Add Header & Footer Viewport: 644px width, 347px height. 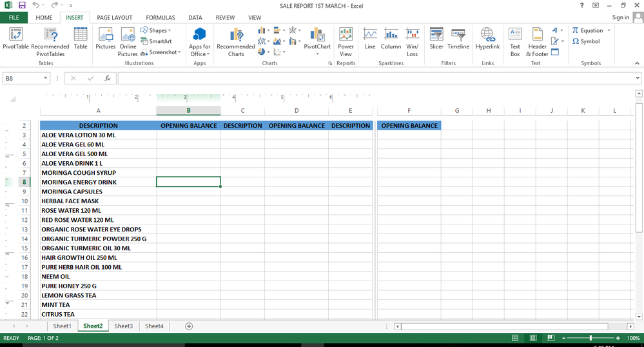pos(537,42)
